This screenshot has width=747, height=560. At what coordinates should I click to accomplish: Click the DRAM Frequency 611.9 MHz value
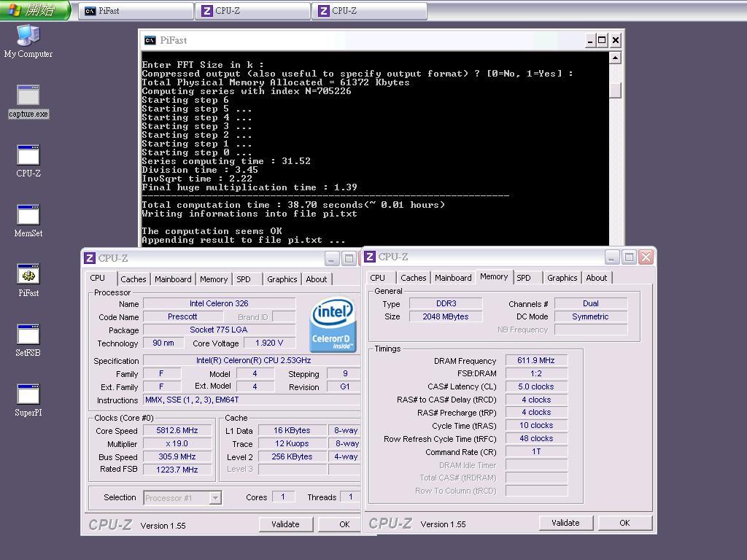(x=536, y=360)
